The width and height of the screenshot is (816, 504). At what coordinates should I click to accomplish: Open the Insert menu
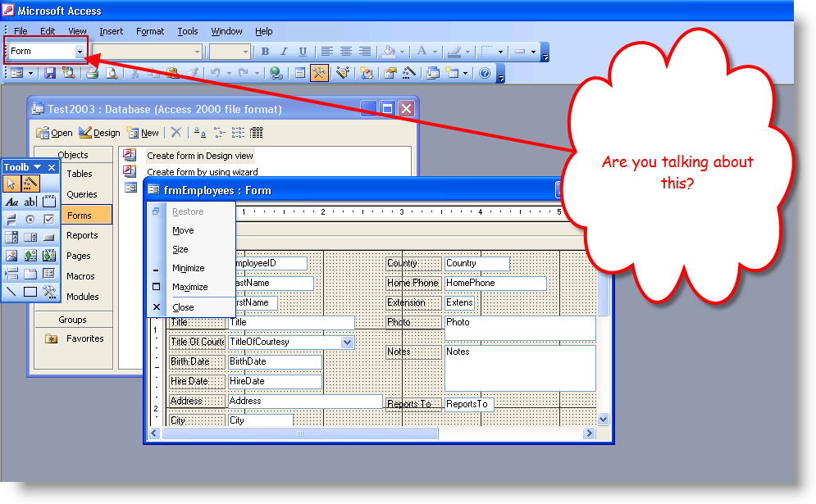[x=112, y=31]
